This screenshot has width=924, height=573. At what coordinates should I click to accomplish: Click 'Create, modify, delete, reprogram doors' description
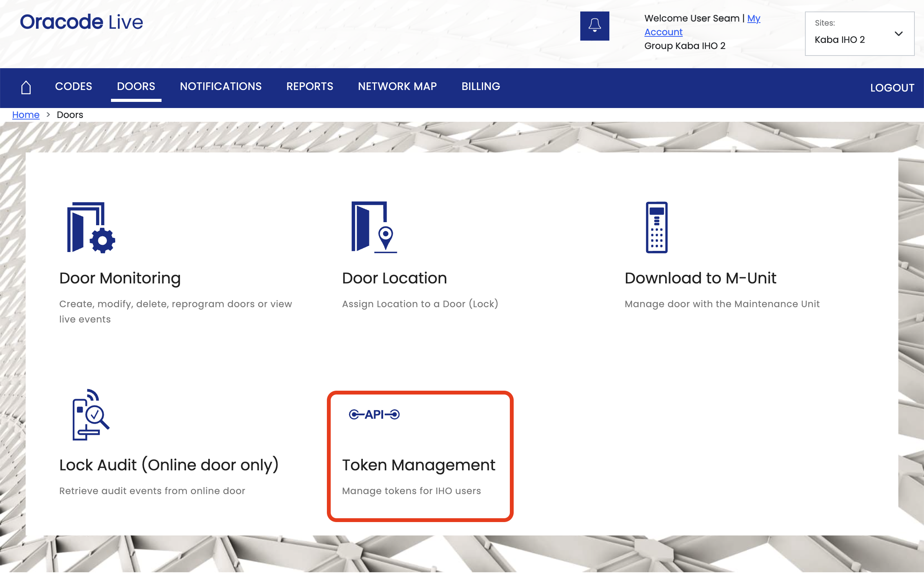pos(175,312)
